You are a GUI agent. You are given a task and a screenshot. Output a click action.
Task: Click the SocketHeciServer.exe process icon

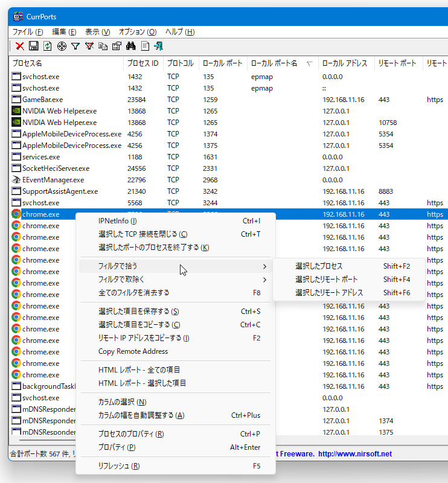(16, 168)
